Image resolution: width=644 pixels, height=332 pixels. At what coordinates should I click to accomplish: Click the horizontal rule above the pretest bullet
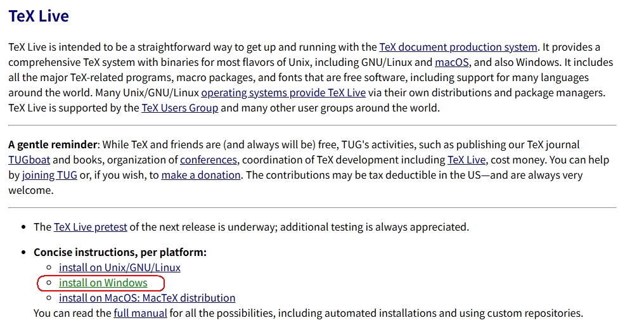pos(312,207)
